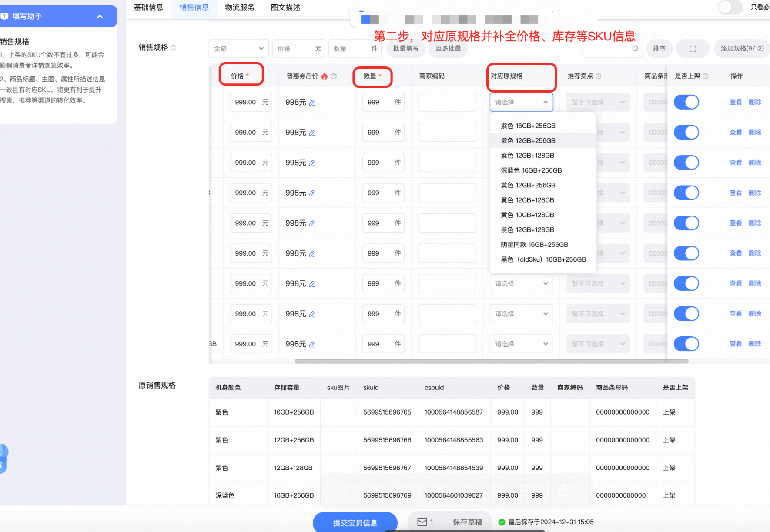The image size is (770, 532).
Task: Select 黑色 12GB+128GB option
Action: coord(543,229)
